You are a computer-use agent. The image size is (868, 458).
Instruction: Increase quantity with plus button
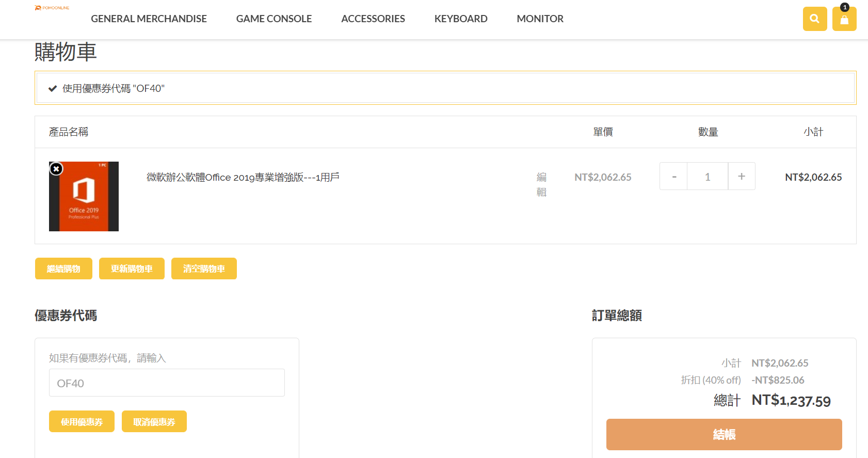(742, 176)
